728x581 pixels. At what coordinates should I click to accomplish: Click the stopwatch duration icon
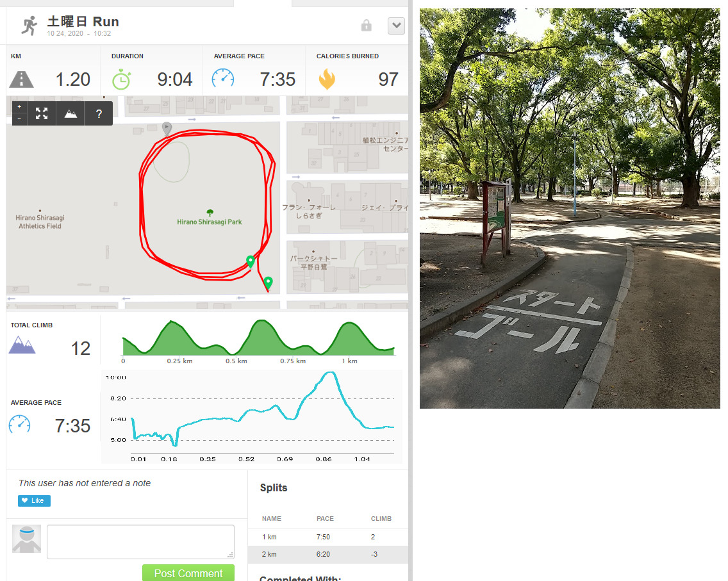(x=121, y=79)
